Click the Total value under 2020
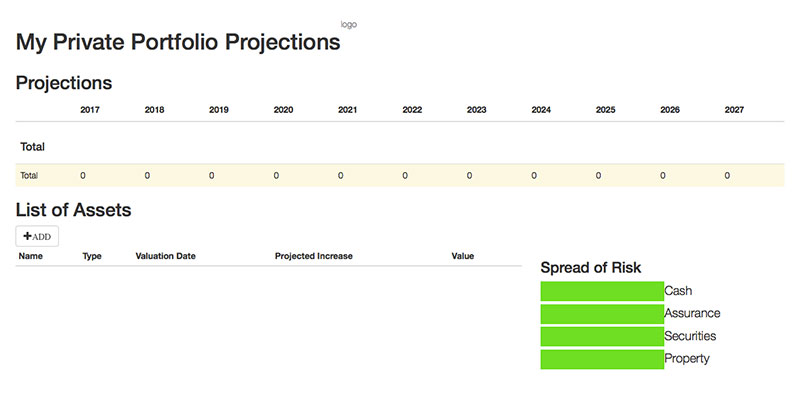Image resolution: width=800 pixels, height=401 pixels. (276, 176)
